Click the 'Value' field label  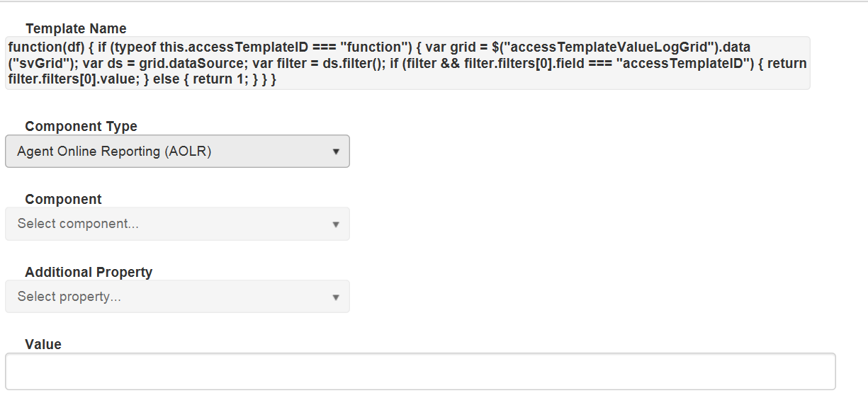43,345
